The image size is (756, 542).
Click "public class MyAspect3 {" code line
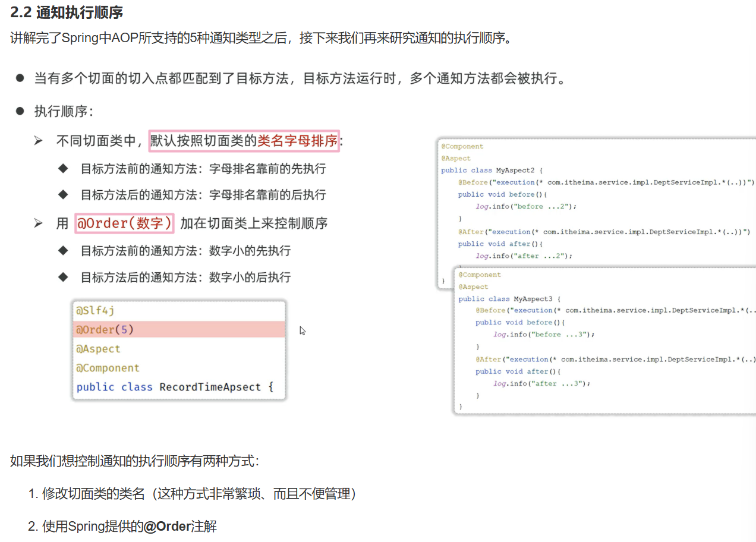point(510,298)
